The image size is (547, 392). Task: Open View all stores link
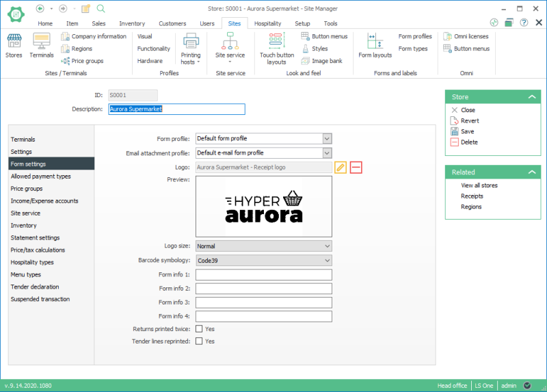[x=479, y=185]
